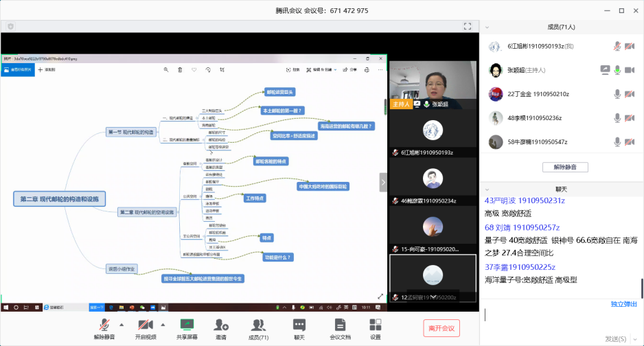Open 设置 settings in meeting toolbar

tap(376, 325)
